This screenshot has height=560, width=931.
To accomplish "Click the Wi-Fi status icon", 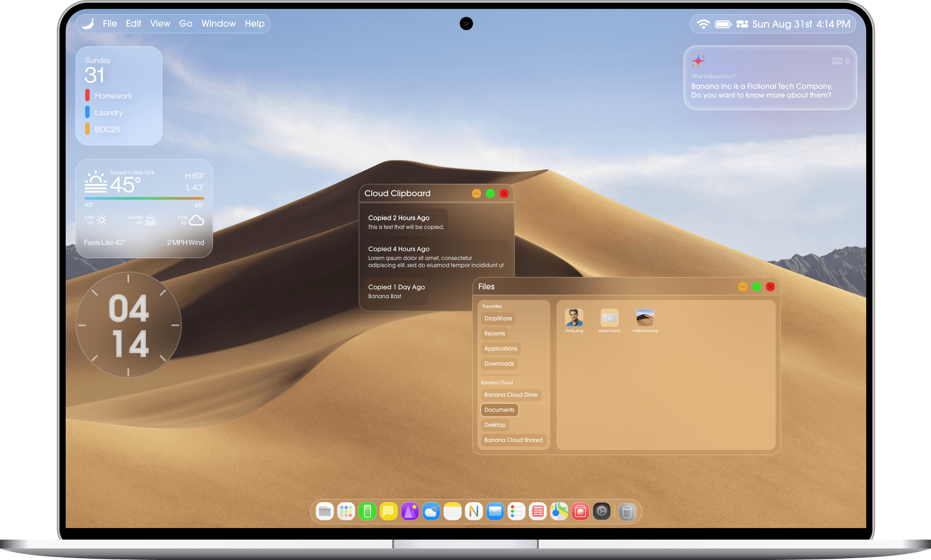I will pyautogui.click(x=703, y=24).
